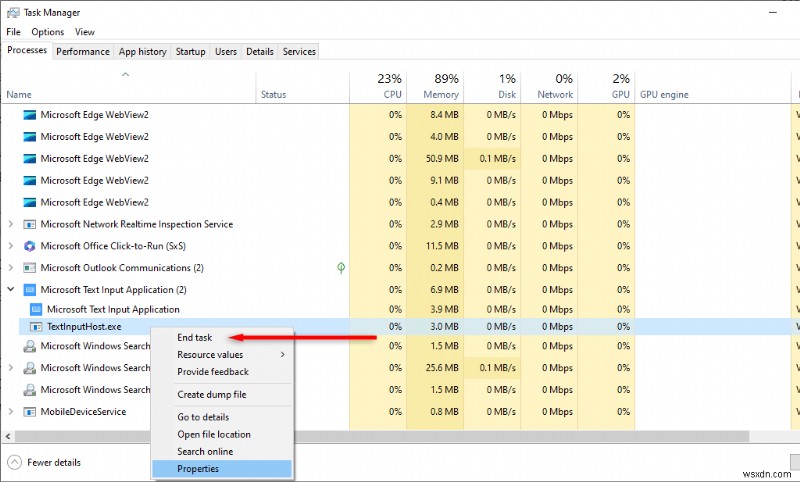Image resolution: width=800 pixels, height=482 pixels.
Task: Open the Options menu
Action: coord(47,32)
